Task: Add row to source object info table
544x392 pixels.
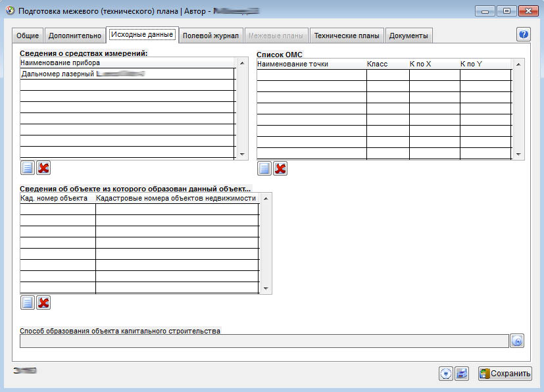Action: click(27, 303)
